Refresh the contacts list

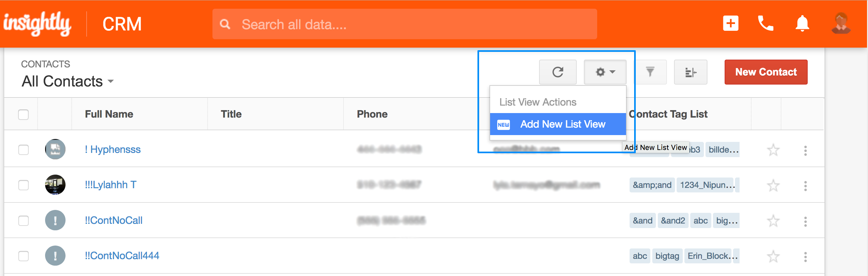558,72
